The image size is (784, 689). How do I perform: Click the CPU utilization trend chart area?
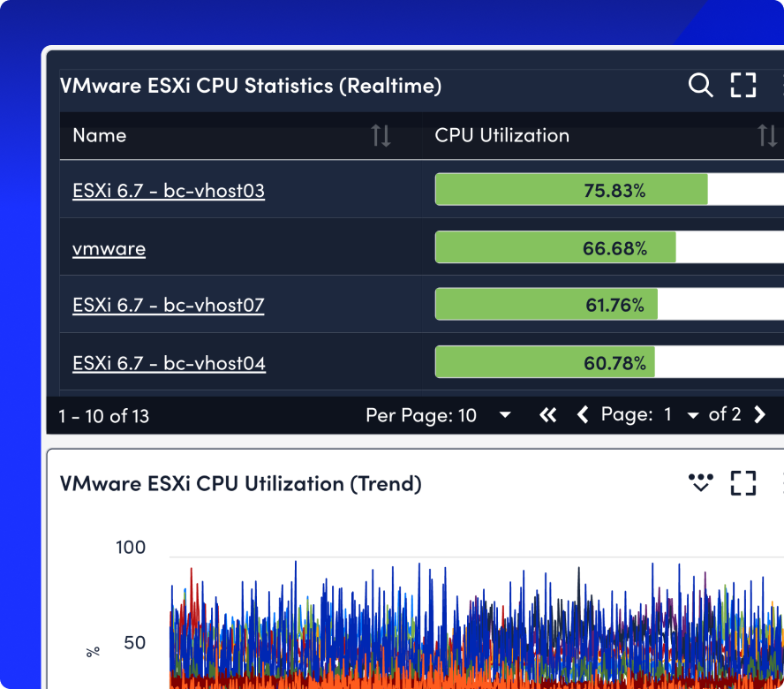click(477, 623)
